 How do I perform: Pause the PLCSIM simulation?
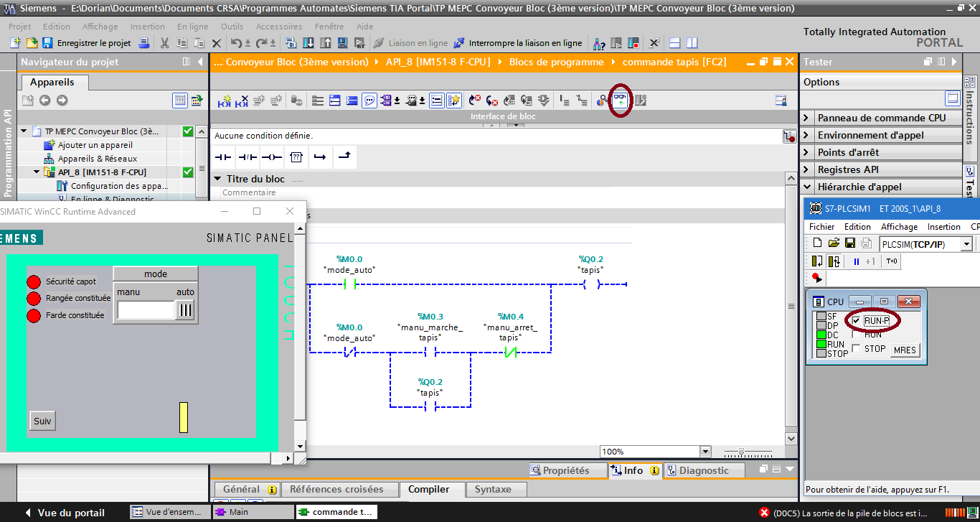point(856,261)
